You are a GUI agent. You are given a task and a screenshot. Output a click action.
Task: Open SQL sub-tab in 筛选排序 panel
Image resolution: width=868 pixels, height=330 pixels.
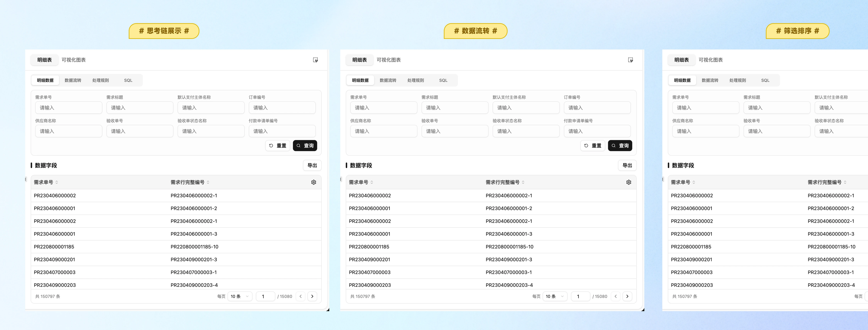[x=765, y=81]
